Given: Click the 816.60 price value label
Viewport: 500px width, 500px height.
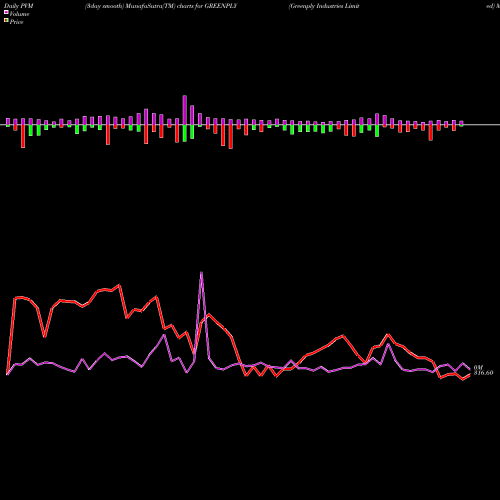Looking at the screenshot, I should (483, 373).
